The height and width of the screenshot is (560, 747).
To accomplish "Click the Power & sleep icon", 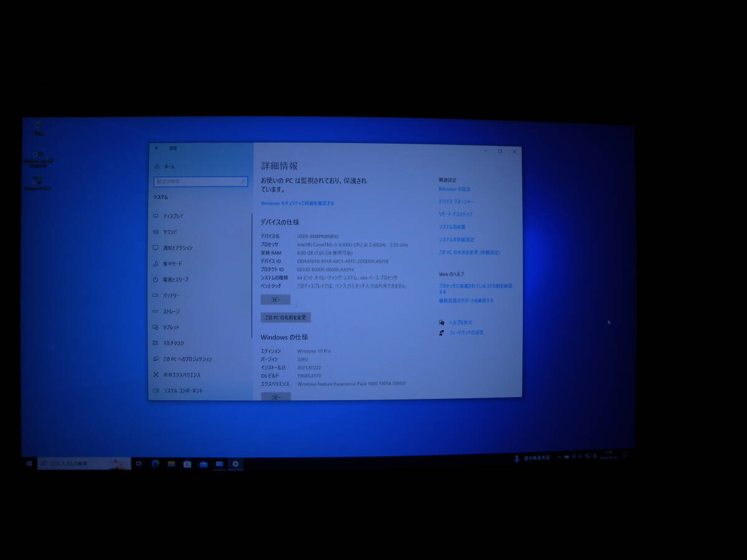I will click(156, 280).
